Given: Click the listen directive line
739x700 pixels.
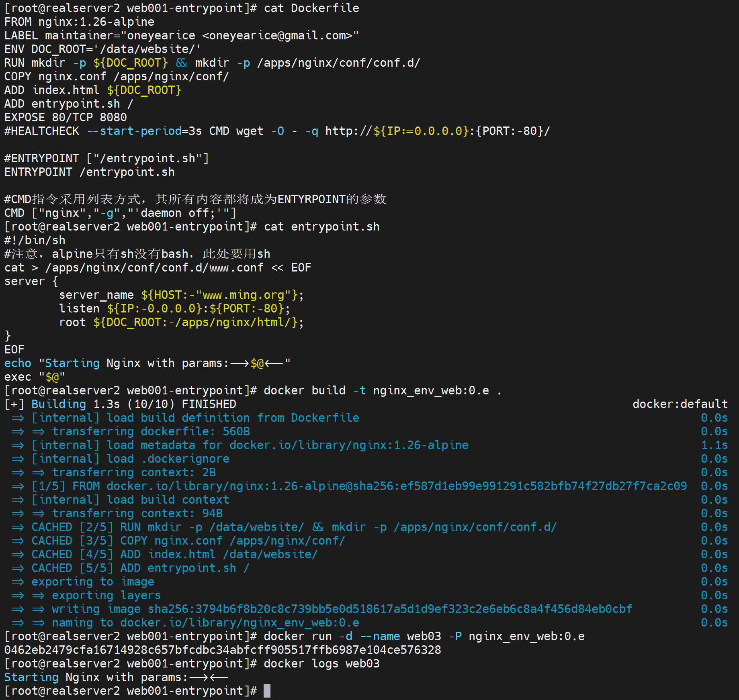Looking at the screenshot, I should [174, 308].
